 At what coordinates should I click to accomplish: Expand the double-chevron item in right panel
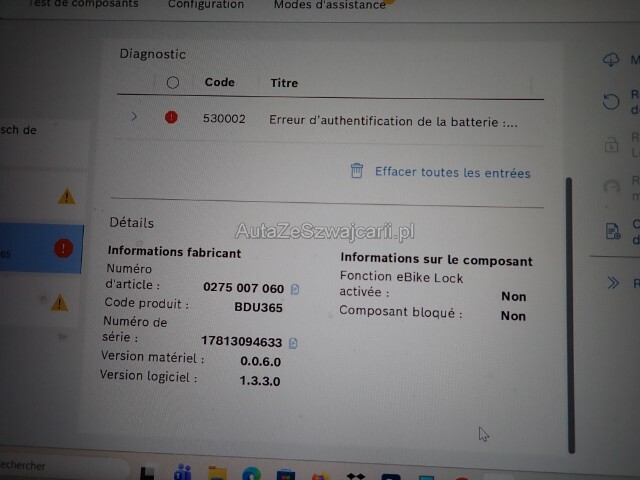click(613, 283)
